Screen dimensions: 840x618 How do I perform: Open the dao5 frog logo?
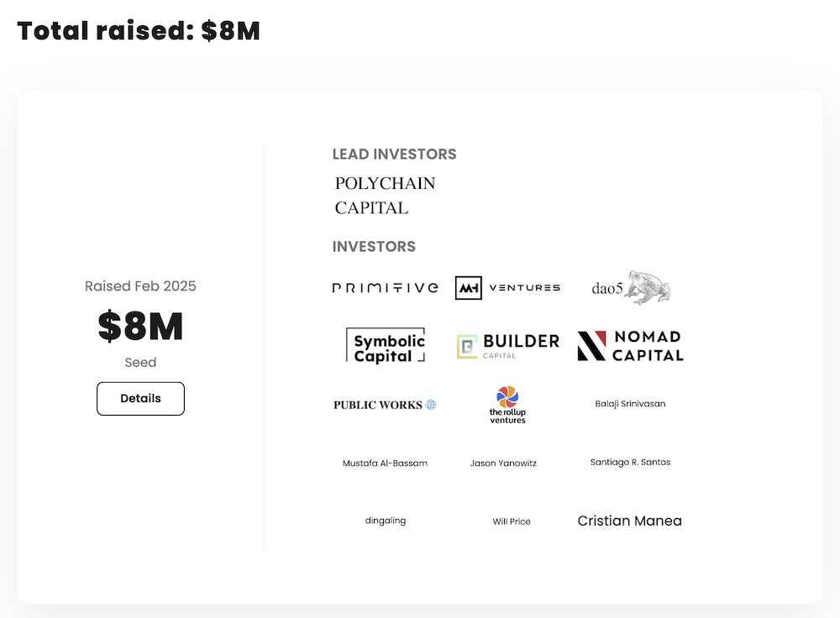(630, 288)
